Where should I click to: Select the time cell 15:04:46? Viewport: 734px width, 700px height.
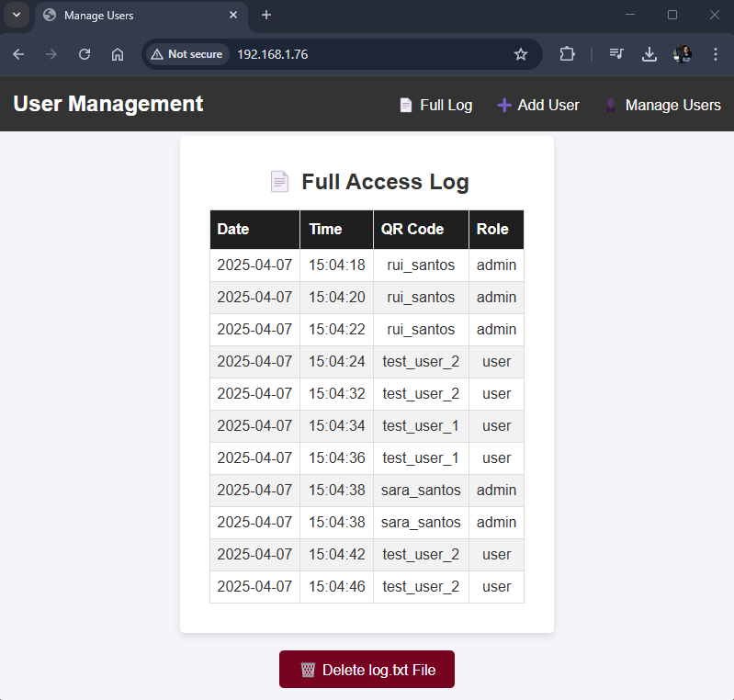coord(336,587)
